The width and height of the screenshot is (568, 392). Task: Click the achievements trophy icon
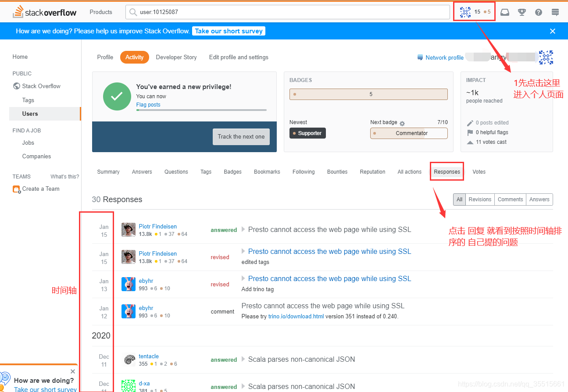tap(522, 12)
